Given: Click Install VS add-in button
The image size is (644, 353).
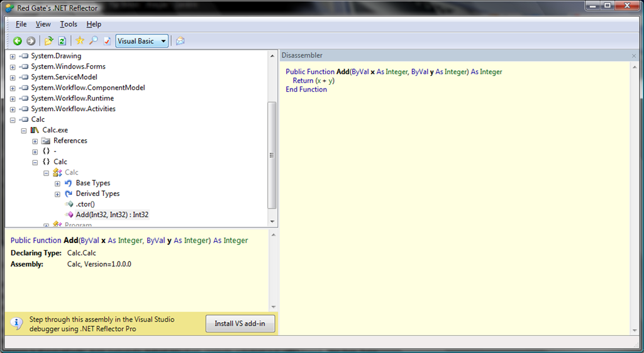Looking at the screenshot, I should 240,323.
